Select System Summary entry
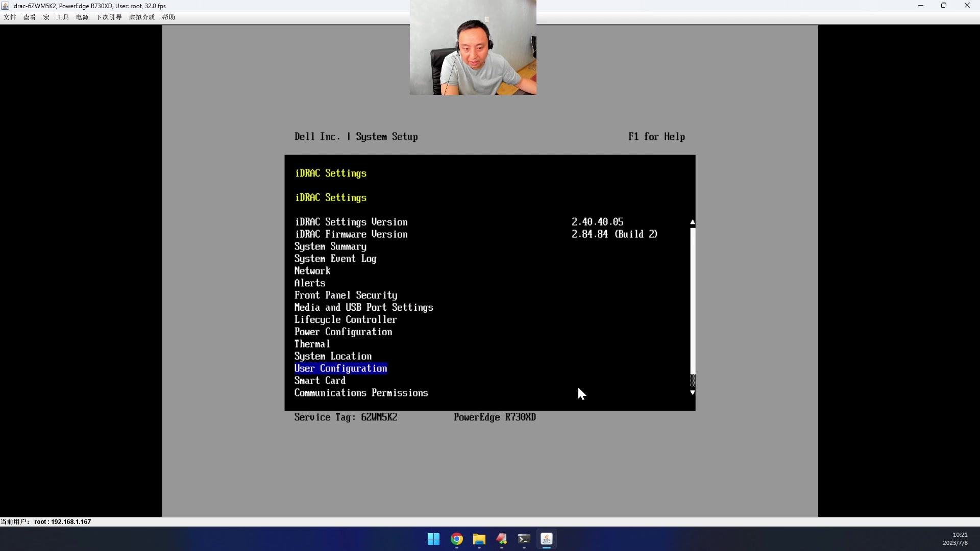 [330, 246]
